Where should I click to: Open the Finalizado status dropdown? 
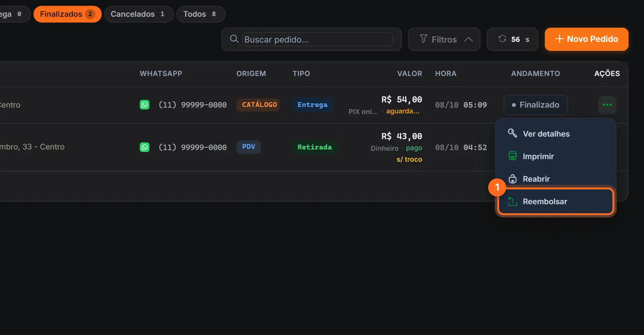[x=536, y=105]
